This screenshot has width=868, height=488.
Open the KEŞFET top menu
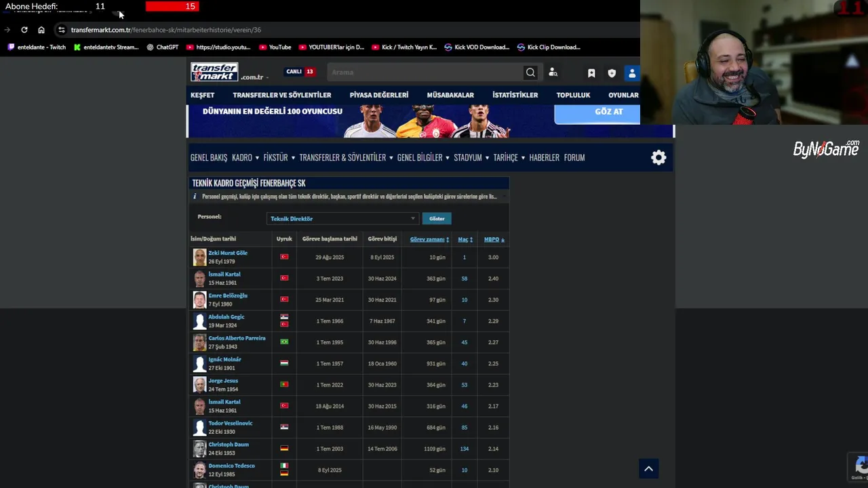[x=202, y=95]
